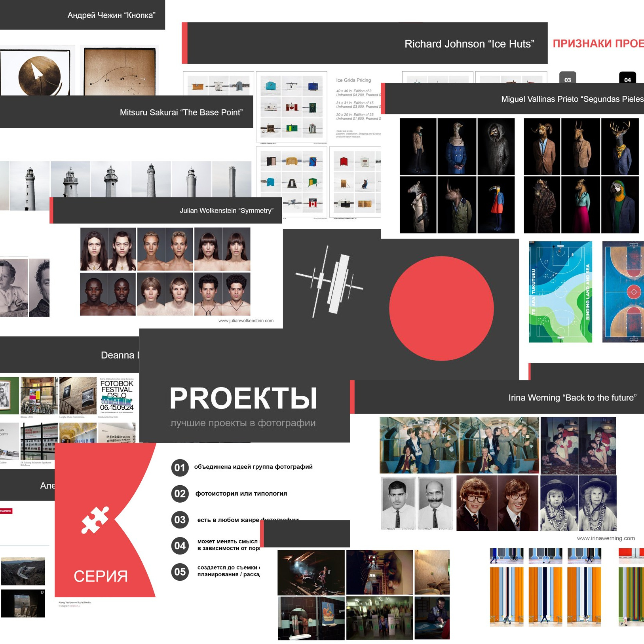Select the parrot in blue suit portrait
644x644 pixels.
click(620, 205)
